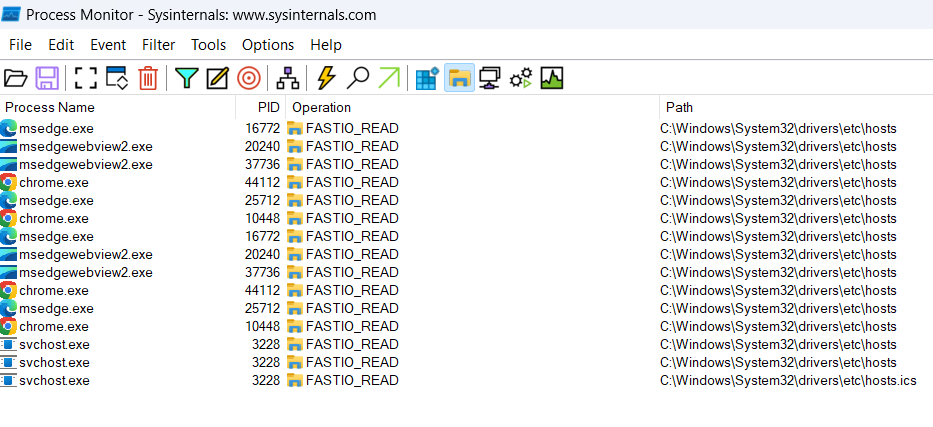The width and height of the screenshot is (933, 427).
Task: Click svchost.exe name in the hosts.ics row
Action: tap(54, 381)
